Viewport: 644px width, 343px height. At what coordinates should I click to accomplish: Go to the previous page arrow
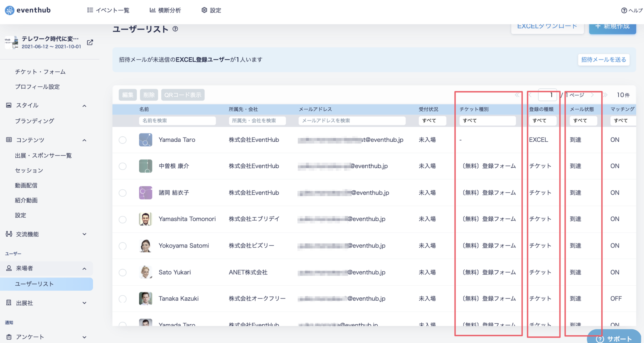click(x=530, y=95)
